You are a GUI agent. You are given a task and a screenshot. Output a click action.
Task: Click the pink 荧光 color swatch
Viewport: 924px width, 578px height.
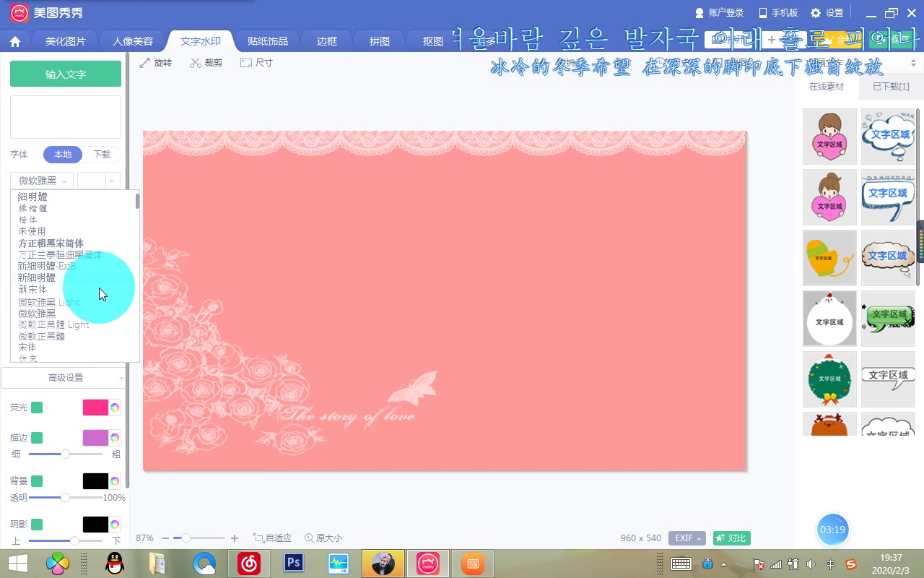(95, 407)
